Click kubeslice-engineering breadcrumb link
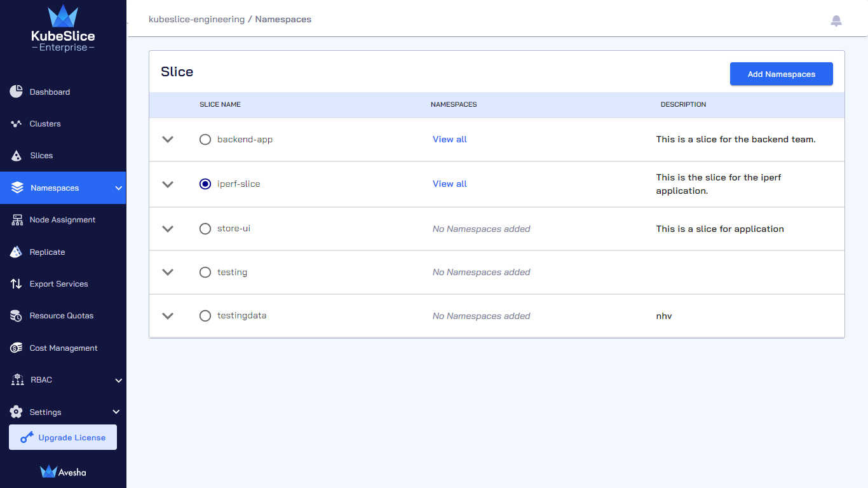868x488 pixels. (x=196, y=19)
